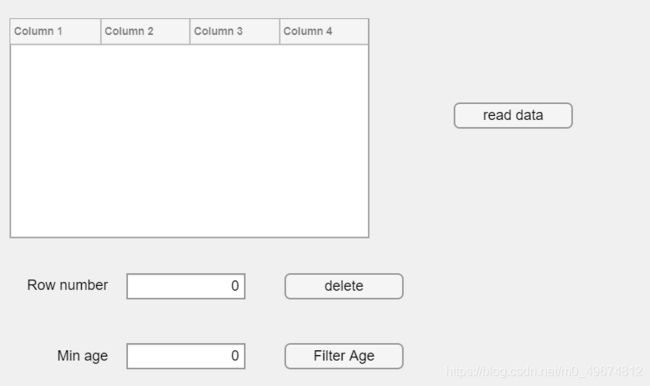
Task: Select the Column 1 table header
Action: pos(56,32)
